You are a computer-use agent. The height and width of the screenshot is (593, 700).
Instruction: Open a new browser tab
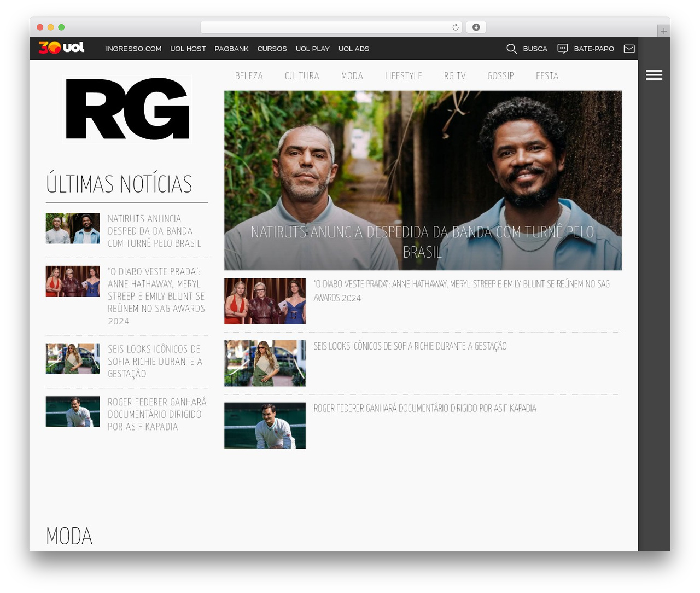pos(664,31)
